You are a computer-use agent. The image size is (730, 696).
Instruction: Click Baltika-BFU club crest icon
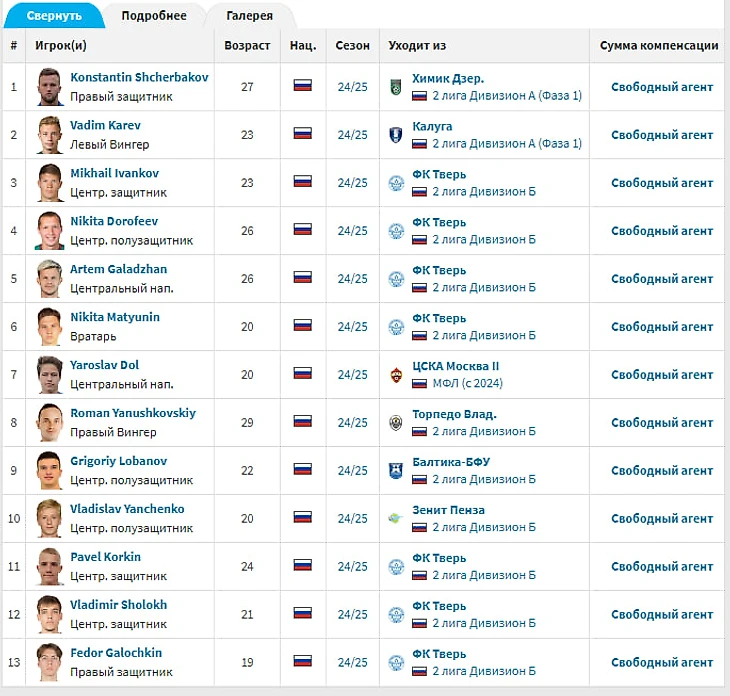pyautogui.click(x=396, y=471)
